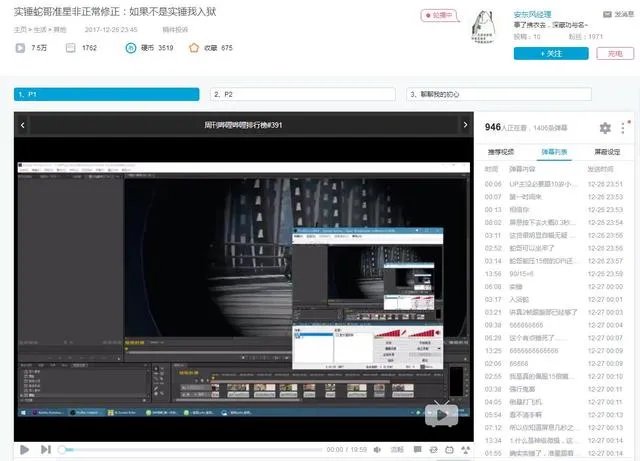Viewport: 640px width, 461px height.
Task: Select danmaku row at 13:25
Action: point(554,351)
